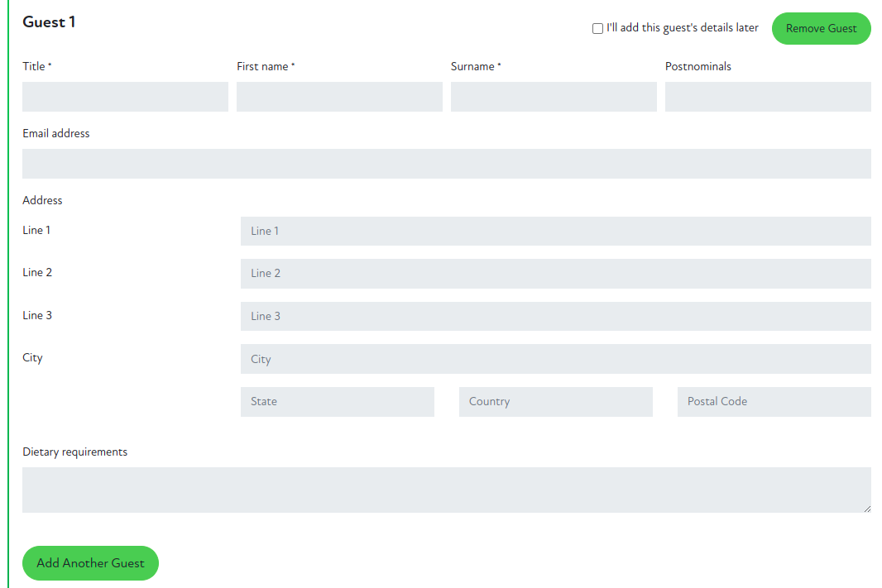Click into the address Line 3 input

click(x=555, y=317)
